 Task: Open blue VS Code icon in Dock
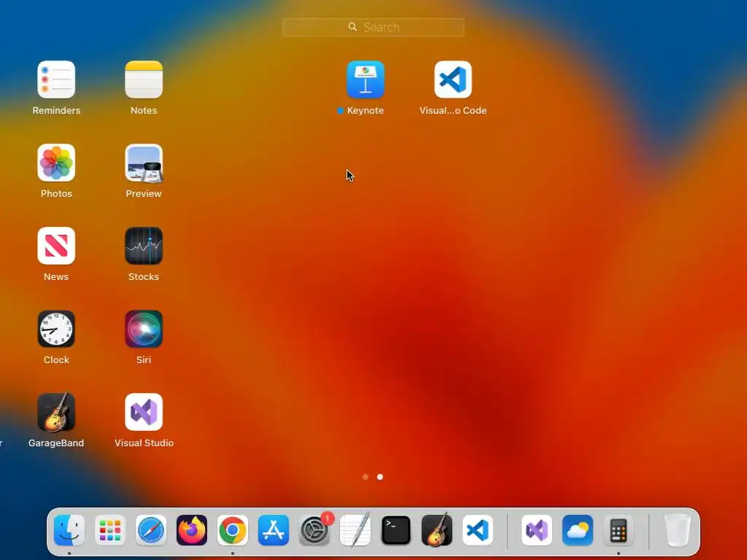point(478,530)
